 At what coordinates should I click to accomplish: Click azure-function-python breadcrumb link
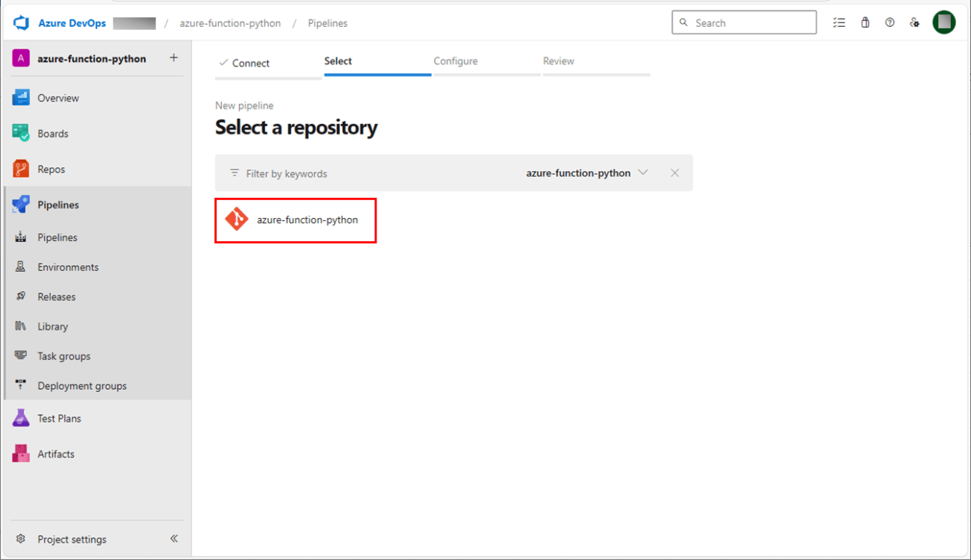(x=230, y=23)
